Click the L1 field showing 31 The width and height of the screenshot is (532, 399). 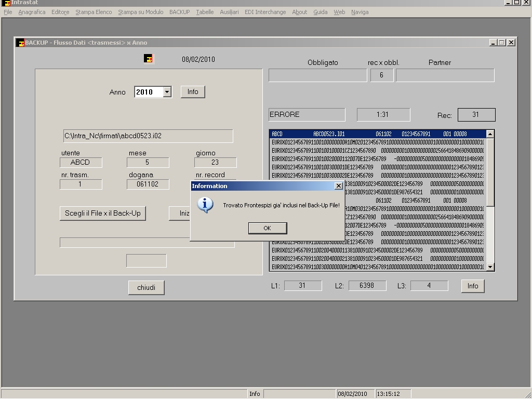(303, 286)
